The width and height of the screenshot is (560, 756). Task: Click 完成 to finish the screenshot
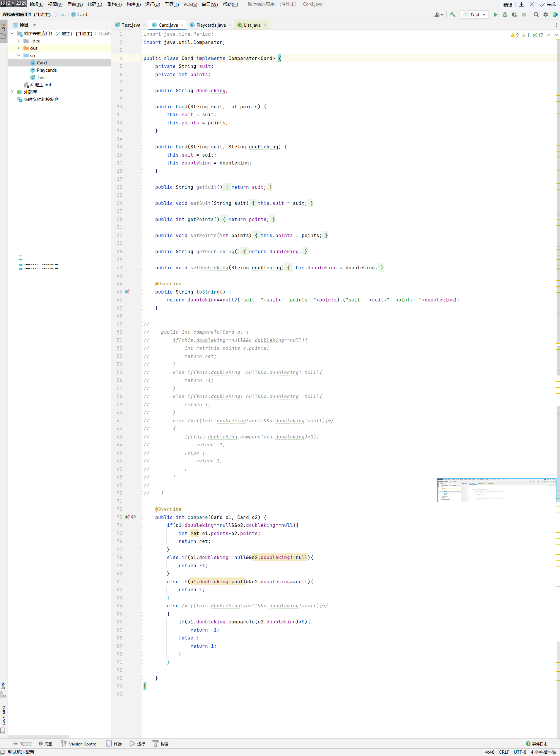(547, 4)
